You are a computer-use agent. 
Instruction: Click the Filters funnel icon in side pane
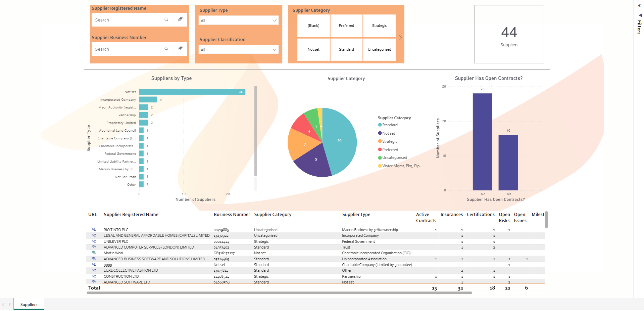point(640,15)
